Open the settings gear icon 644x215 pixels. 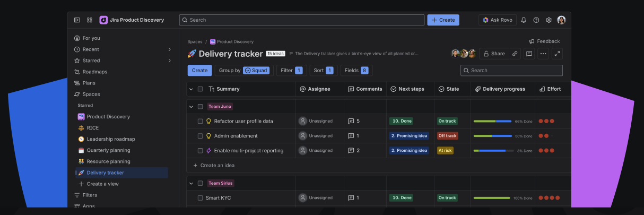click(549, 20)
